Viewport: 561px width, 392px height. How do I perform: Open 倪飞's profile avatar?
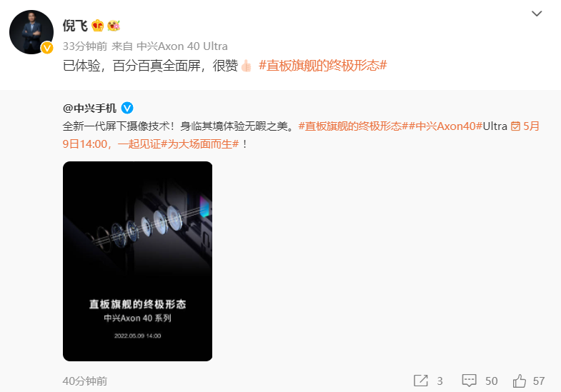31,32
